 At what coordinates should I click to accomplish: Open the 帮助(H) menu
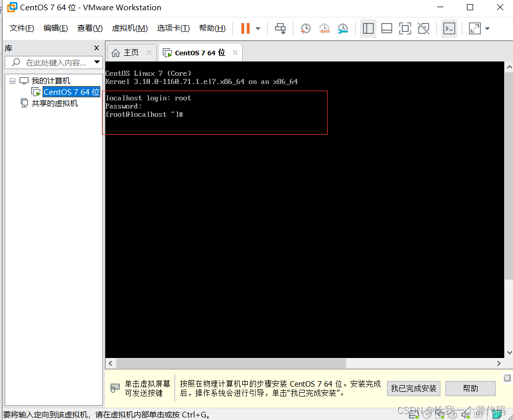click(212, 28)
